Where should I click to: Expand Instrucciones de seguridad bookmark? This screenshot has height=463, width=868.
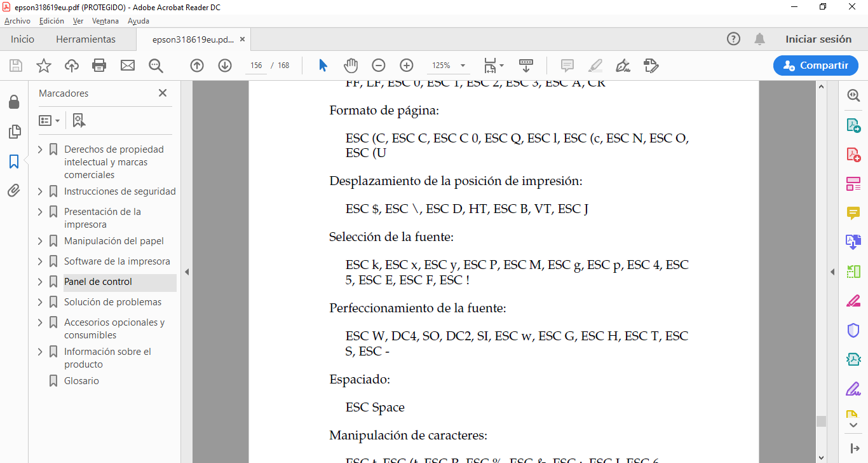point(41,191)
